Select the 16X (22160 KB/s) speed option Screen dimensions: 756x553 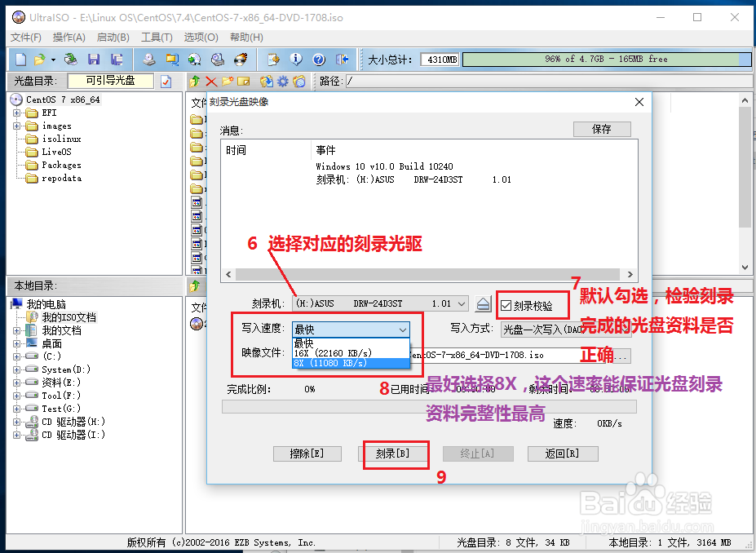click(351, 353)
